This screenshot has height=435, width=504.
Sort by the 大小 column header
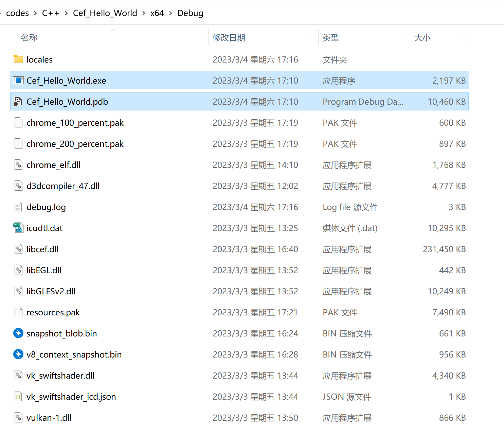click(422, 38)
